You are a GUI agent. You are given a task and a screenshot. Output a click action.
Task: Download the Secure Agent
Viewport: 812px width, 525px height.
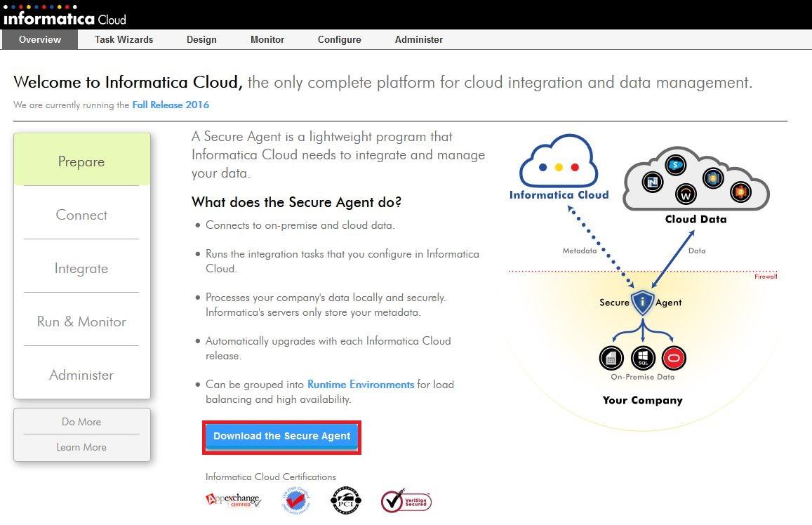[x=281, y=437]
